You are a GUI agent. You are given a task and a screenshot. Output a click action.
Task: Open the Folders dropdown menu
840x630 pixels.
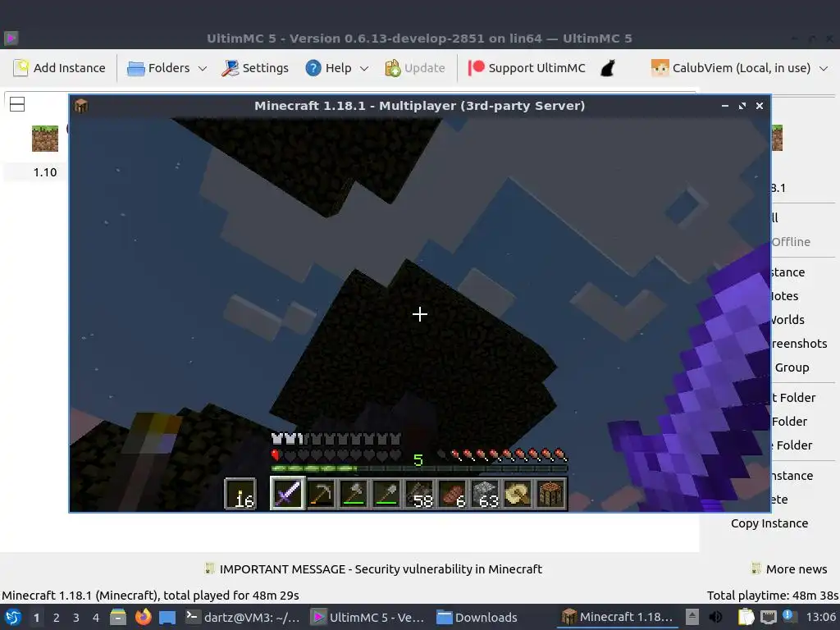coord(167,68)
